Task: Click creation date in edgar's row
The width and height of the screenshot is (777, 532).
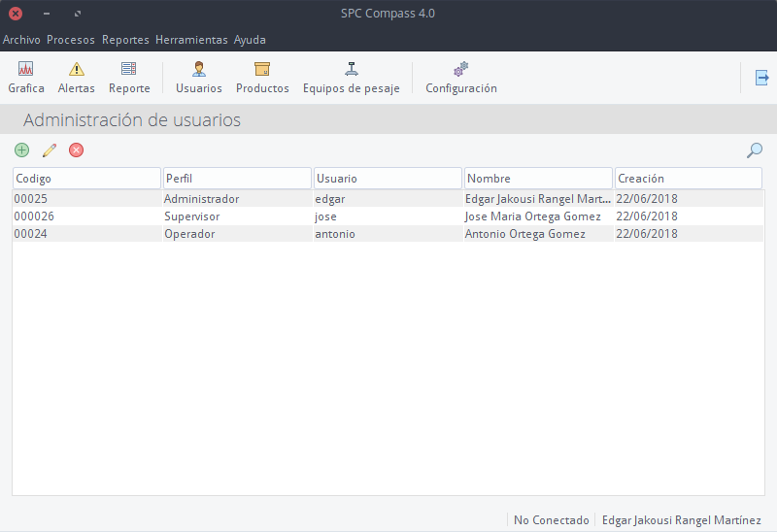Action: pyautogui.click(x=690, y=199)
